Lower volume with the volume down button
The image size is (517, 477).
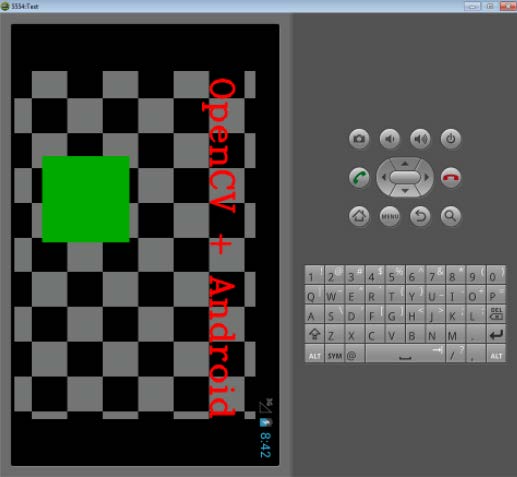(390, 139)
